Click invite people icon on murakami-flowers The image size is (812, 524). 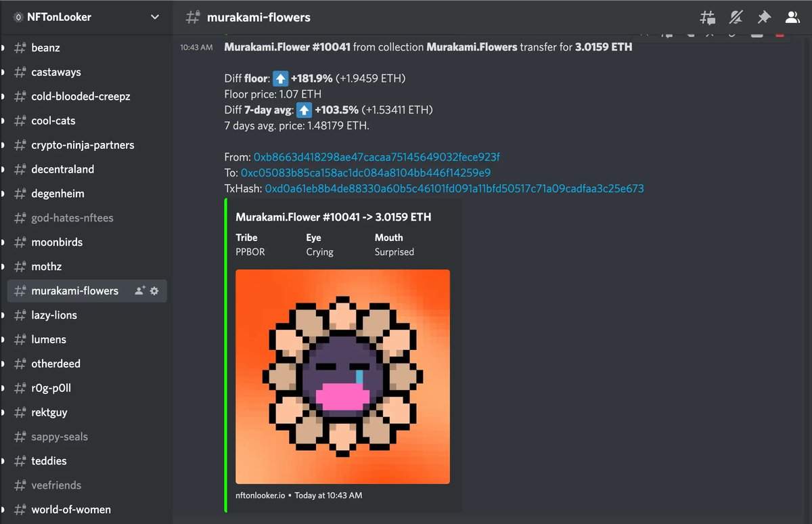pyautogui.click(x=140, y=290)
